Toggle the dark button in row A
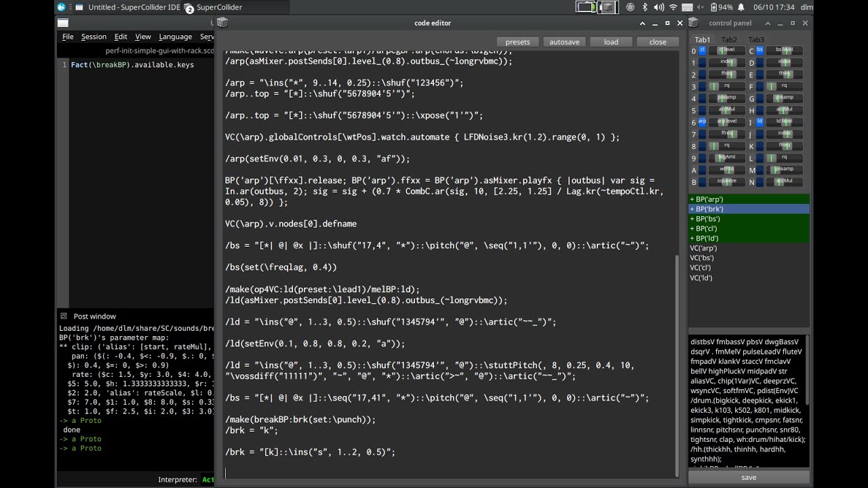The width and height of the screenshot is (868, 488). [x=703, y=170]
